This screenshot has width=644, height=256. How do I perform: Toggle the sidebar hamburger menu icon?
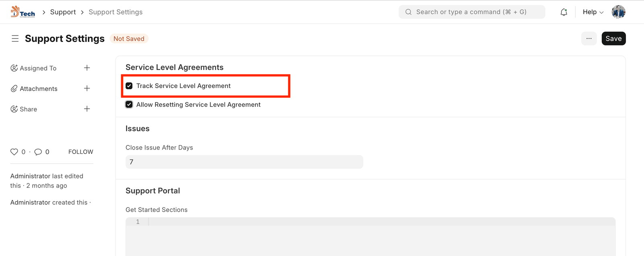[15, 39]
